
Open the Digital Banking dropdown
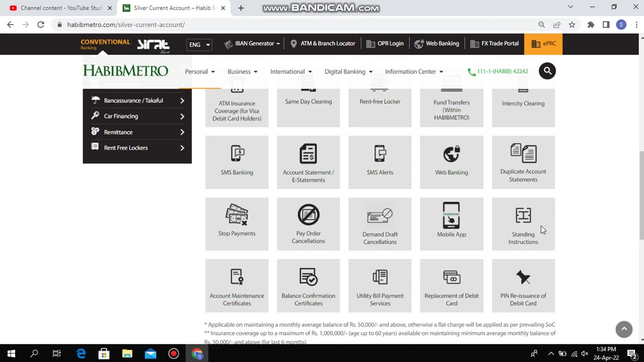click(348, 71)
